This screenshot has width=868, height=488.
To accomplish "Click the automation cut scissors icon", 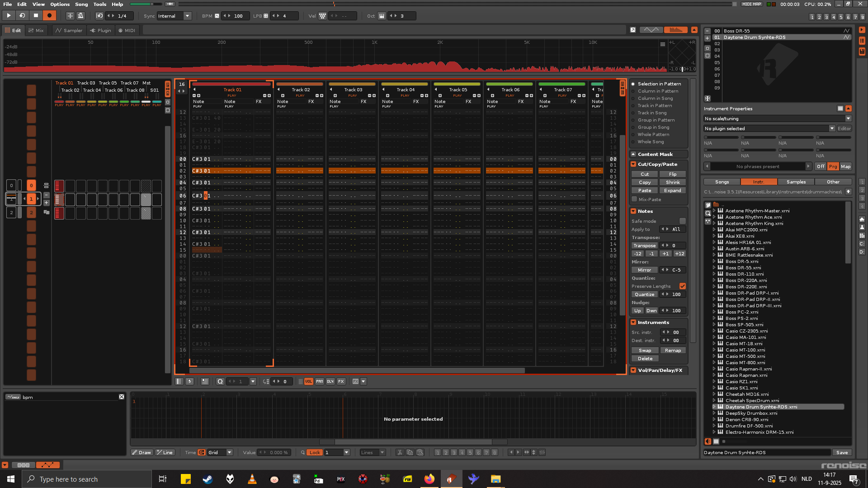I will pos(400,453).
